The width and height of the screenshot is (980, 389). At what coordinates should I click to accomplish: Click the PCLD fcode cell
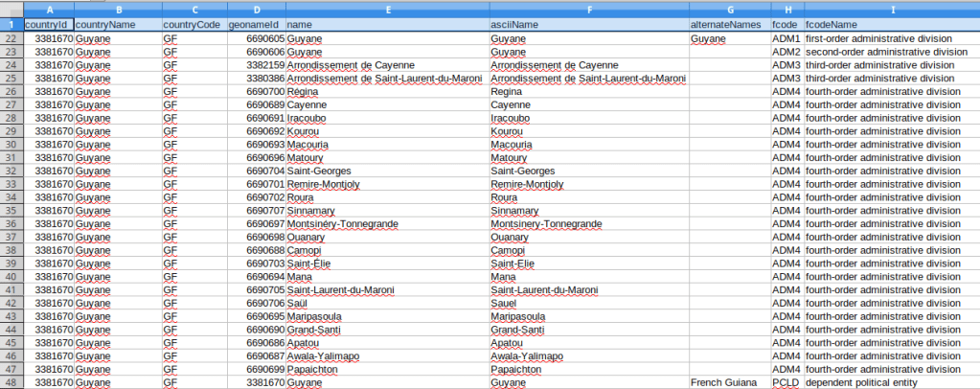pyautogui.click(x=786, y=382)
